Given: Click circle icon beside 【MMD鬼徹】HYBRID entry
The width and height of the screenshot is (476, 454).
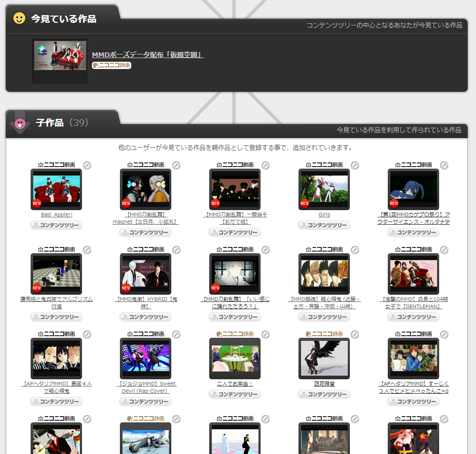Looking at the screenshot, I should [176, 250].
